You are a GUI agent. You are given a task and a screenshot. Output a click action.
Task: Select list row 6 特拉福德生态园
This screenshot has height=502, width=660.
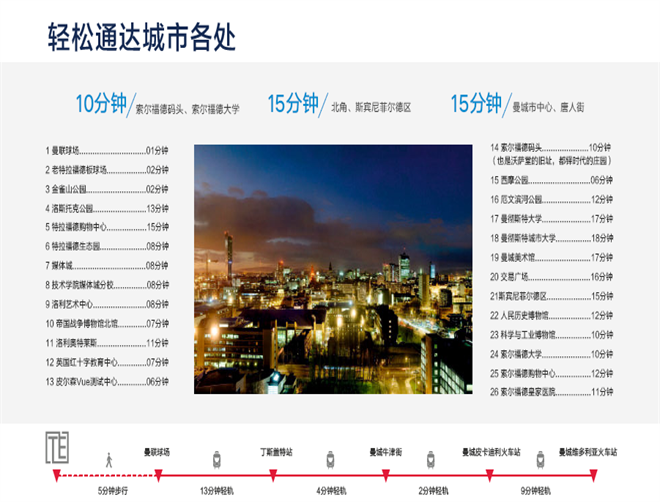[107, 247]
